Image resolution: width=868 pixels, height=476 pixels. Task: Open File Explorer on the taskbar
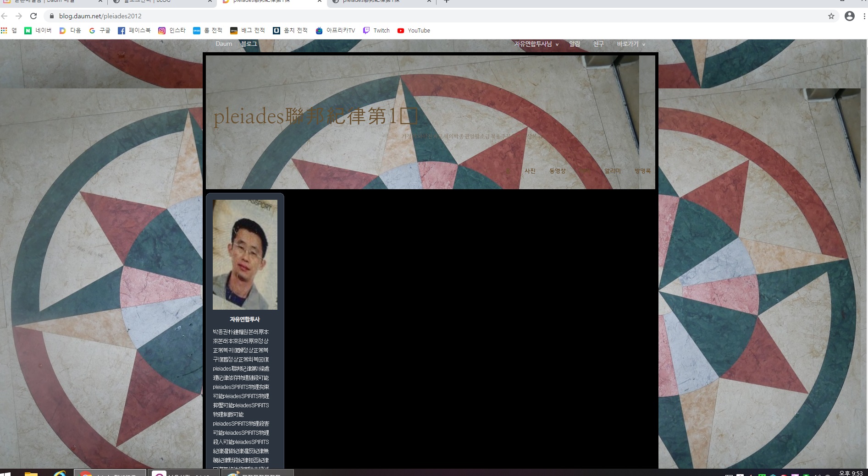31,473
